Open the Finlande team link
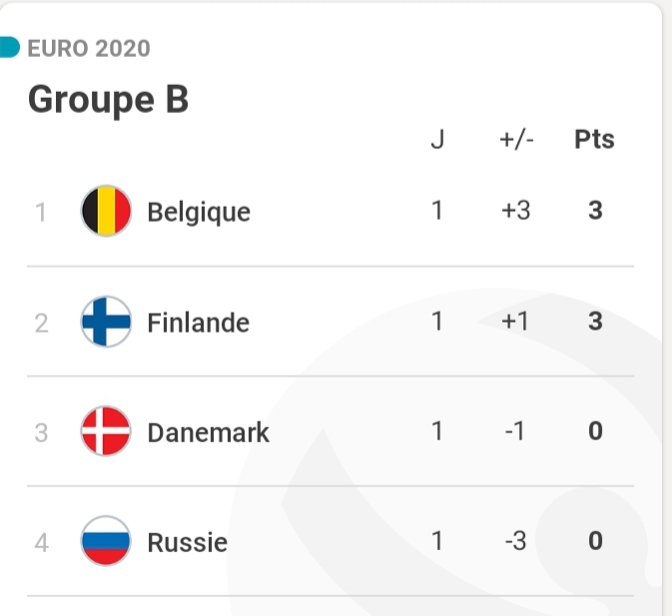Image resolution: width=672 pixels, height=616 pixels. pos(198,322)
